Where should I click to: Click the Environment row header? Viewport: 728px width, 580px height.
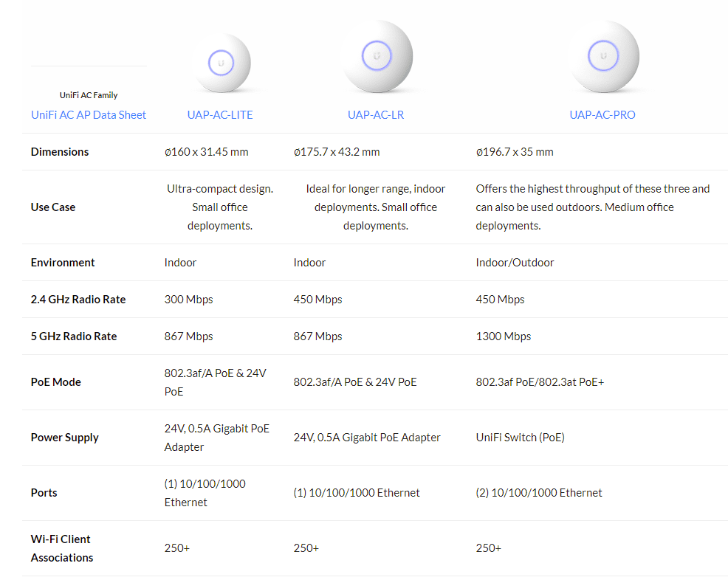[63, 263]
